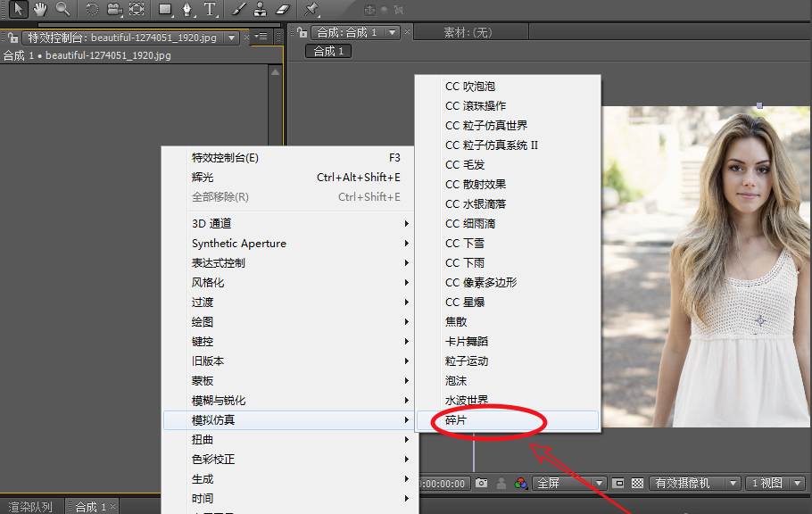Expand the 表达式控制 submenu
Image resolution: width=812 pixels, height=514 pixels.
(288, 262)
